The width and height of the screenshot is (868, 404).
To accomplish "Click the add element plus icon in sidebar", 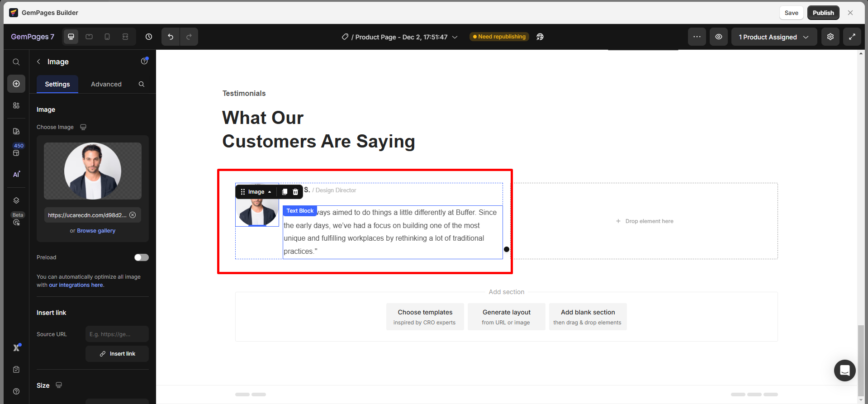I will pos(16,84).
